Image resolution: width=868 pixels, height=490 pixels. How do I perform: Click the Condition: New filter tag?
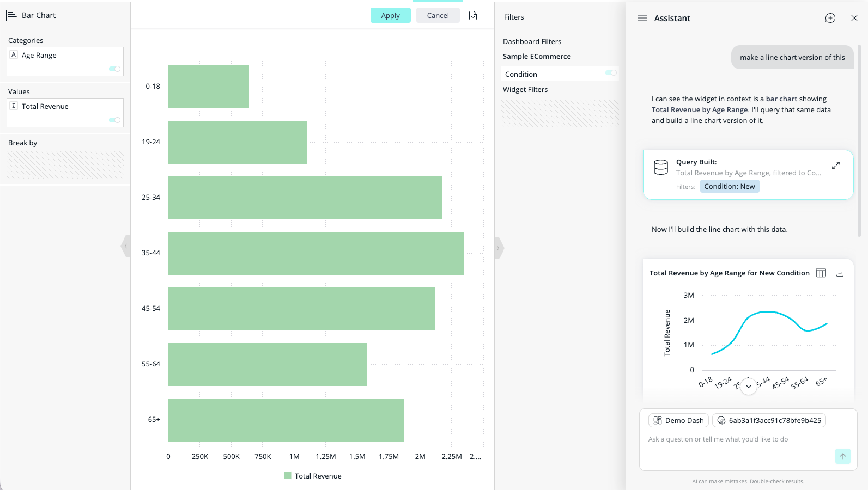730,186
